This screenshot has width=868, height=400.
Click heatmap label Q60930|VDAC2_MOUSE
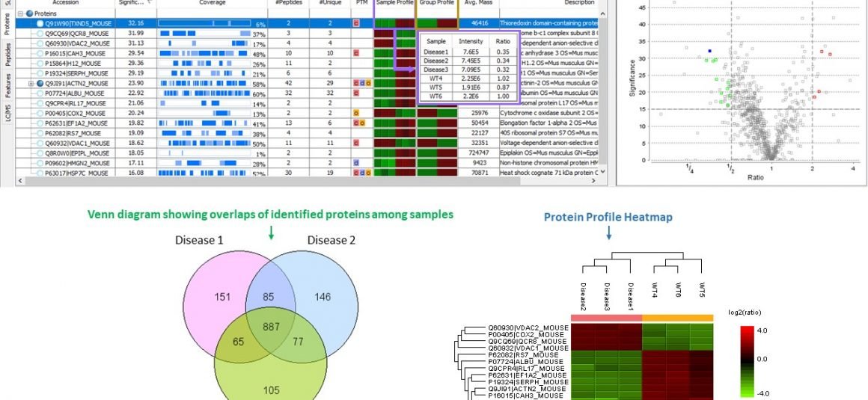[x=528, y=328]
